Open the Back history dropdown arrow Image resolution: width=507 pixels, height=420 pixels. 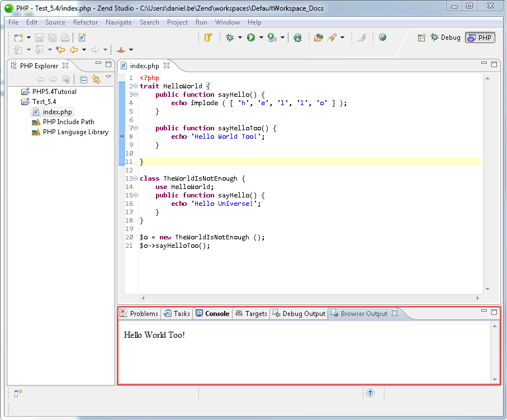pyautogui.click(x=84, y=50)
